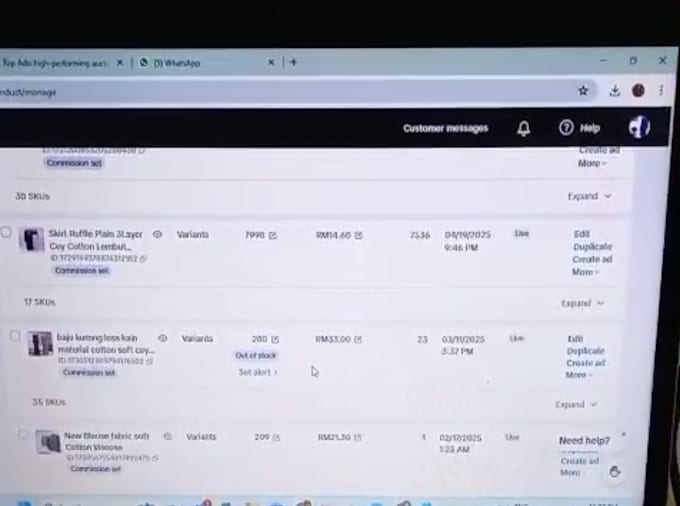Viewport: 680px width, 506px height.
Task: Open New Blouse product thumbnail
Action: pos(48,442)
